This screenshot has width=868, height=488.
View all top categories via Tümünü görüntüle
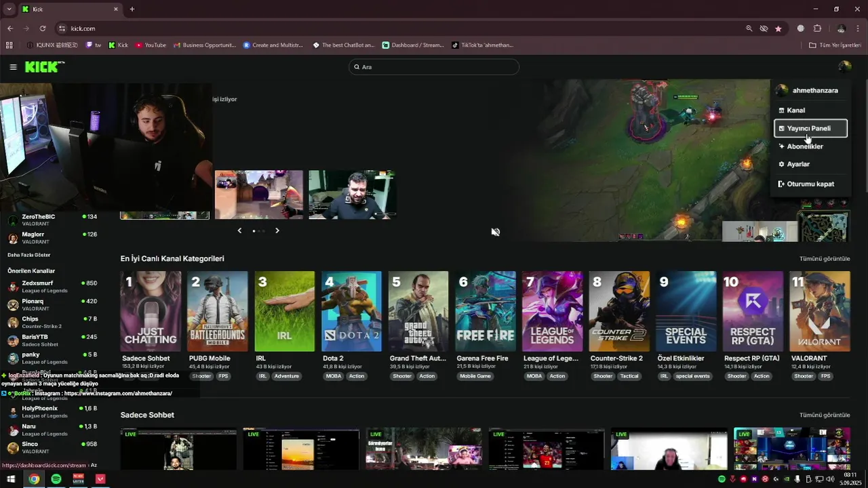pyautogui.click(x=825, y=259)
